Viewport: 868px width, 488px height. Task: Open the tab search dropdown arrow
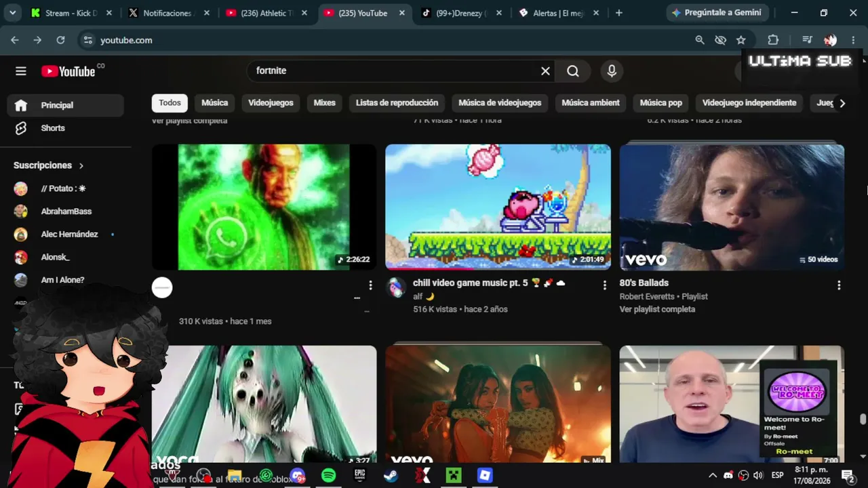12,13
